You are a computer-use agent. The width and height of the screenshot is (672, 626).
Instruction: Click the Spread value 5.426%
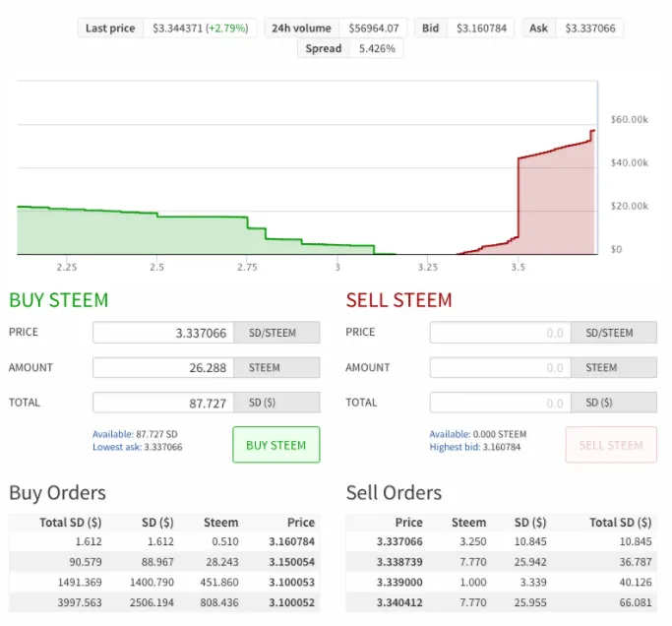point(377,48)
